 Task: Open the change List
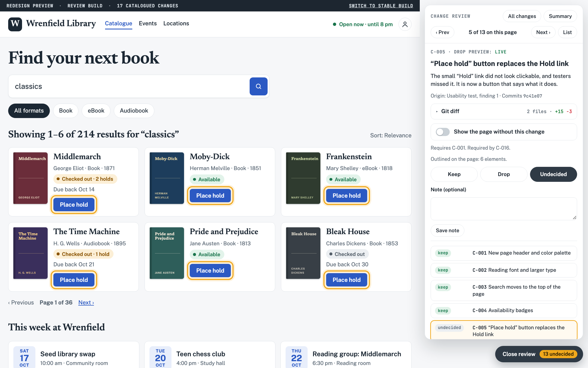567,32
